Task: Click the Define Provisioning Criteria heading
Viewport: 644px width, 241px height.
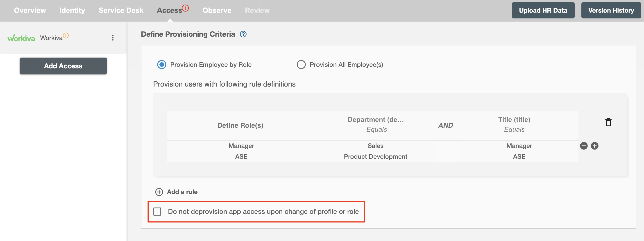Action: 188,34
